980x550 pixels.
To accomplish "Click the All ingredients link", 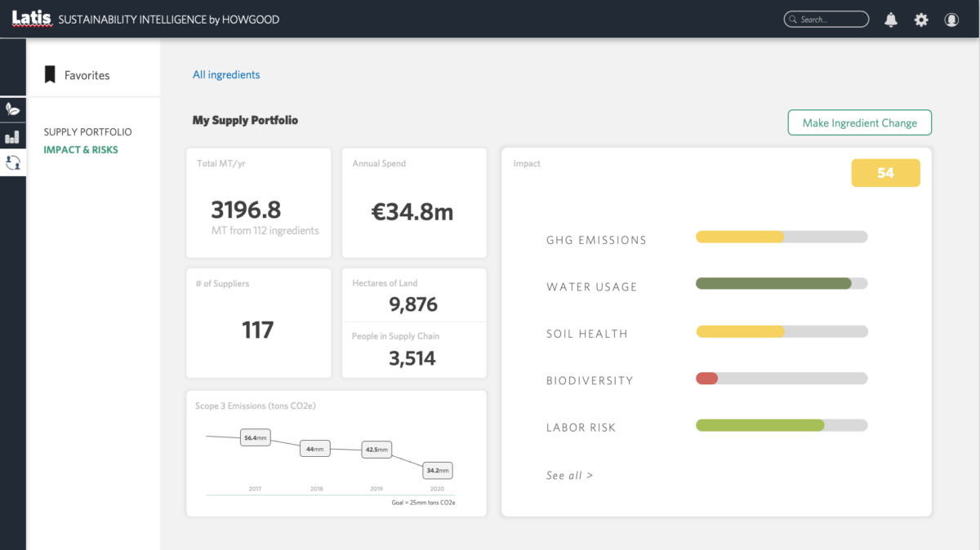I will [226, 75].
